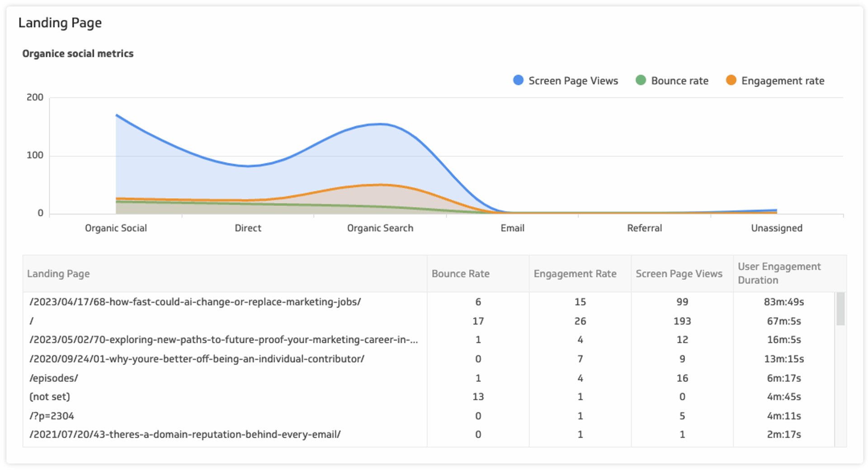Sort by the Bounce Rate column header
This screenshot has height=474, width=868.
coord(460,273)
